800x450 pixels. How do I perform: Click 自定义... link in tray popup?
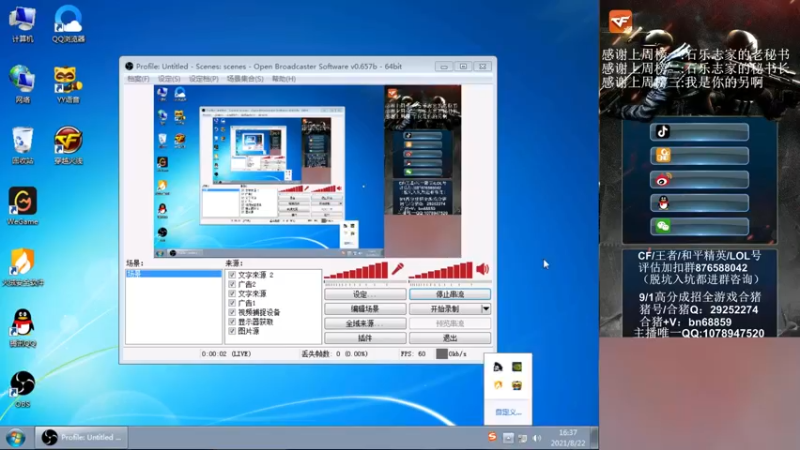pyautogui.click(x=508, y=412)
